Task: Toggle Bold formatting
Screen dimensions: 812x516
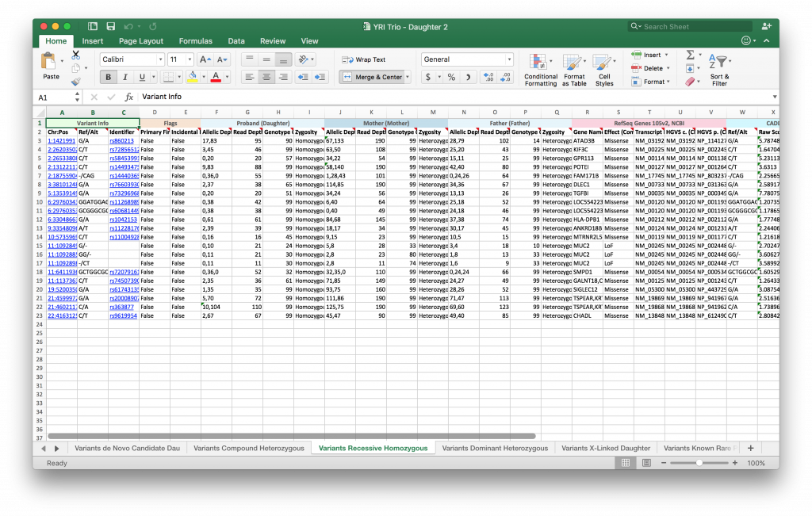Action: click(x=108, y=77)
